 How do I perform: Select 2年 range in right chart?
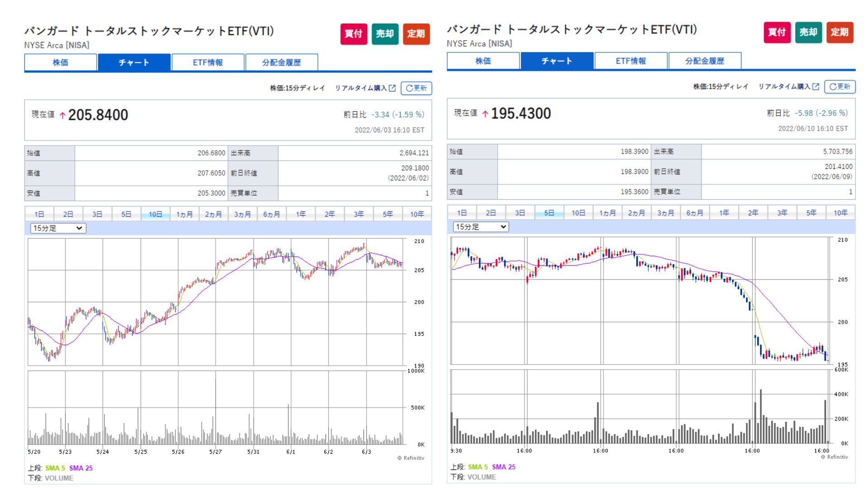(x=753, y=213)
